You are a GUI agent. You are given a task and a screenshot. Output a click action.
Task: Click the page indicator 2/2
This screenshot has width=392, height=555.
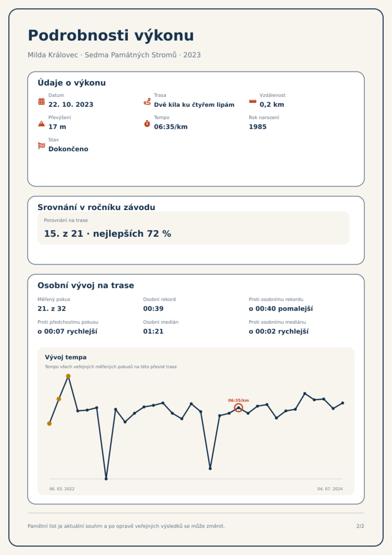click(x=360, y=526)
